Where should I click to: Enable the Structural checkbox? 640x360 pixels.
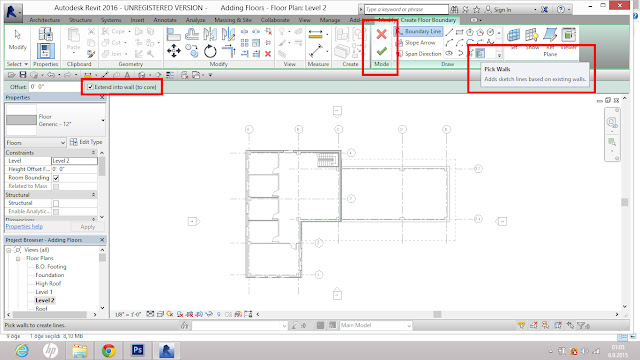pyautogui.click(x=56, y=203)
